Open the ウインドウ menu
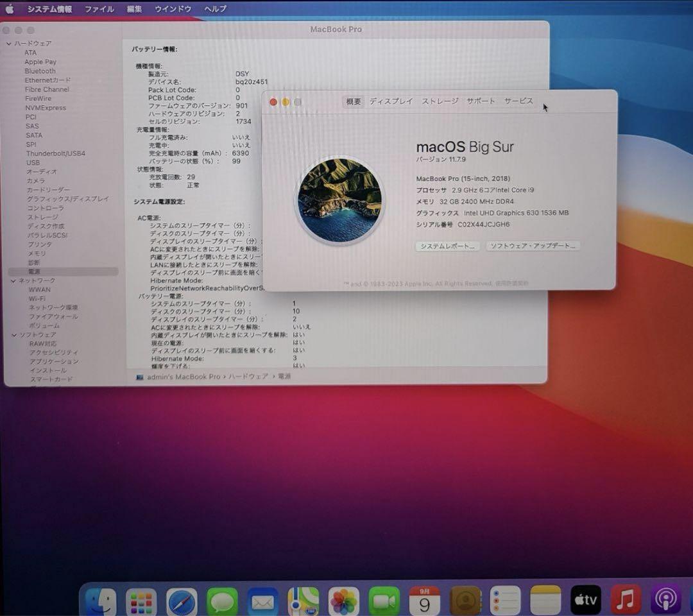Screen dimensions: 693x616 click(x=173, y=9)
